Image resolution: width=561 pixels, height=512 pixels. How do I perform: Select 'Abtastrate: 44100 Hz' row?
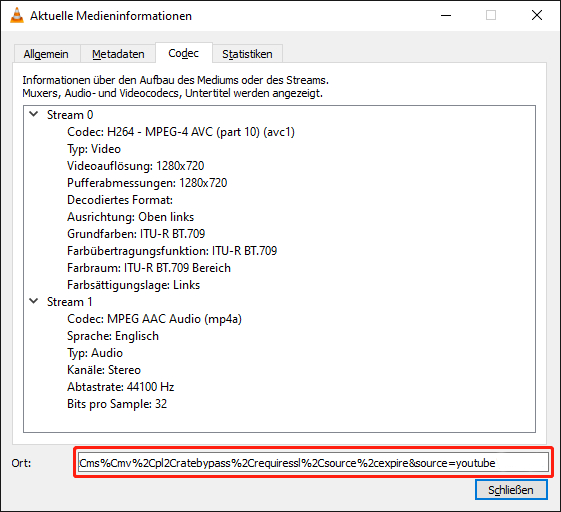pos(121,387)
